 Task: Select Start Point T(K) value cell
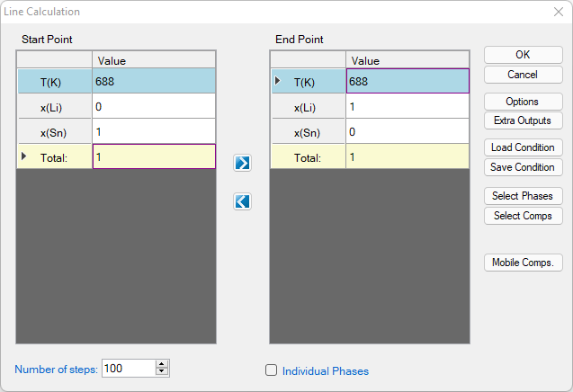pyautogui.click(x=154, y=82)
